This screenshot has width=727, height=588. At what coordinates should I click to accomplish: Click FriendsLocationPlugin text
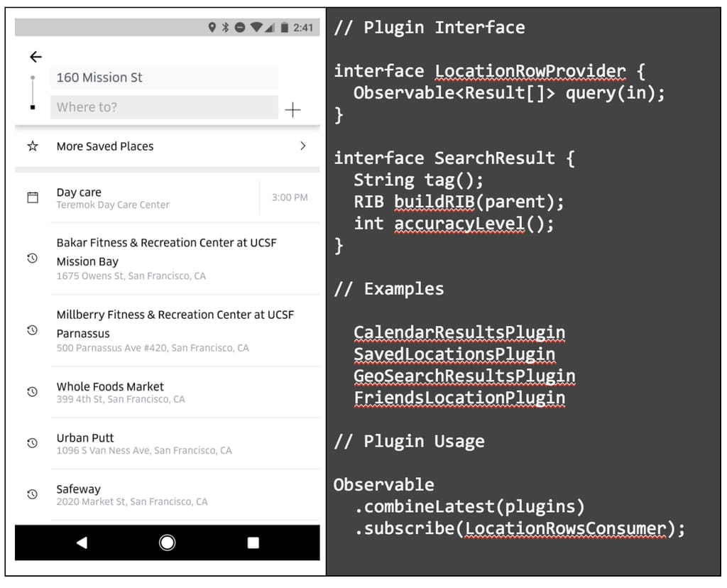459,398
